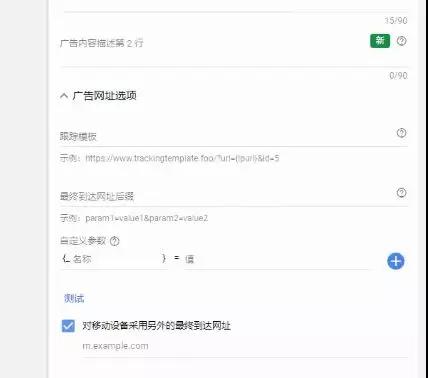Click the 对移动设备采用另外的最终到达网址 label text

point(156,325)
